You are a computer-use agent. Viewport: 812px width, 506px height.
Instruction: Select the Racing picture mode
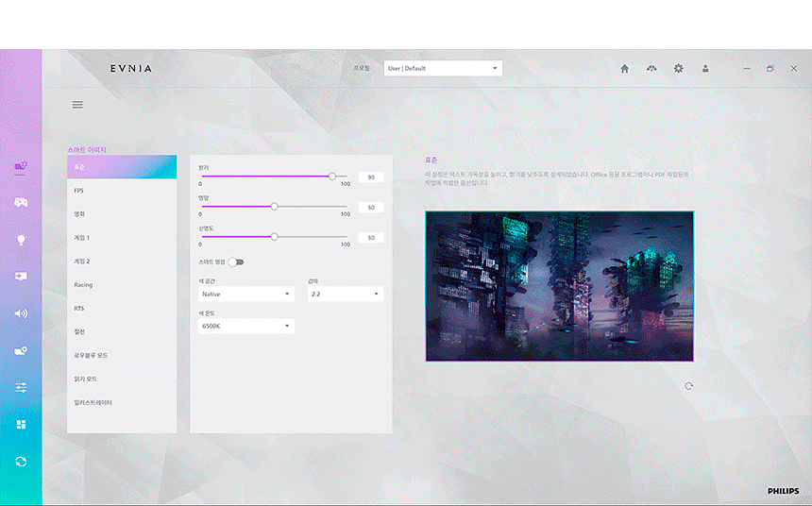[121, 285]
